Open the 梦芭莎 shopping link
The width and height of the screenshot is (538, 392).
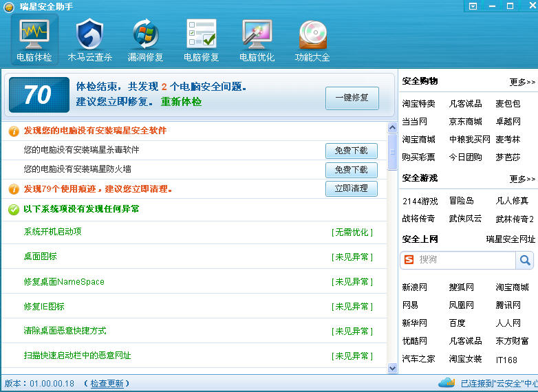[508, 157]
